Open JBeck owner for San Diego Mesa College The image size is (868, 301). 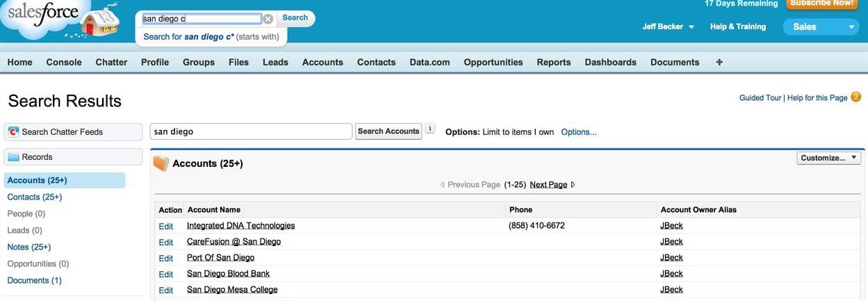pyautogui.click(x=671, y=289)
